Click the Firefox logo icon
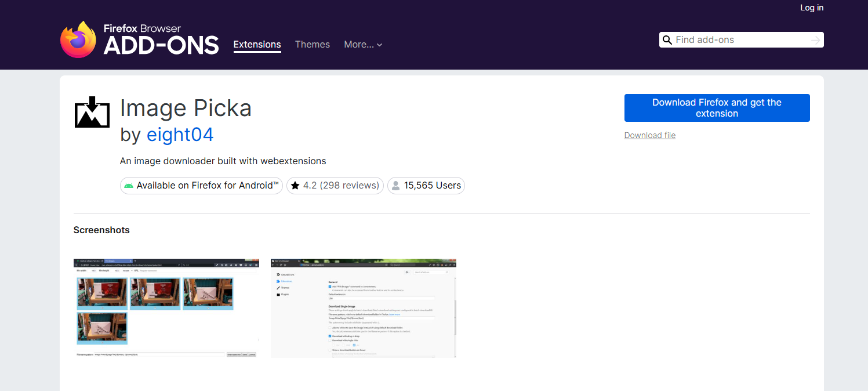Viewport: 868px width, 391px height. pos(78,39)
